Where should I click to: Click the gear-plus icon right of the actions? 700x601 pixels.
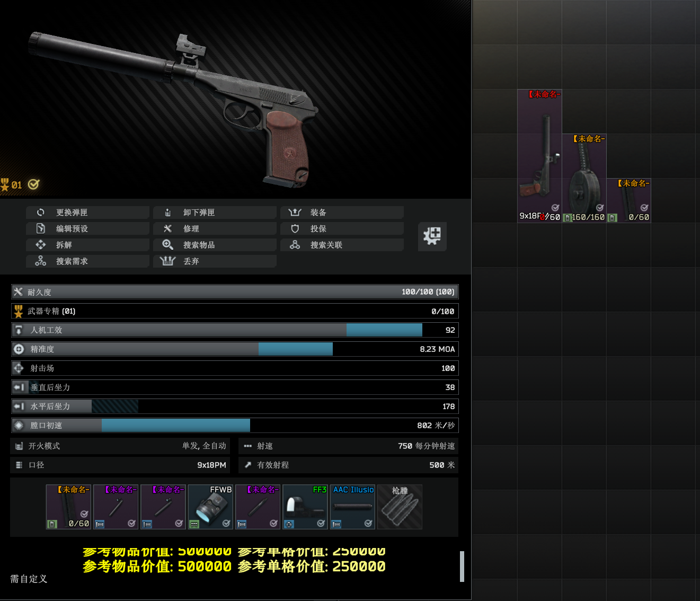tap(432, 236)
